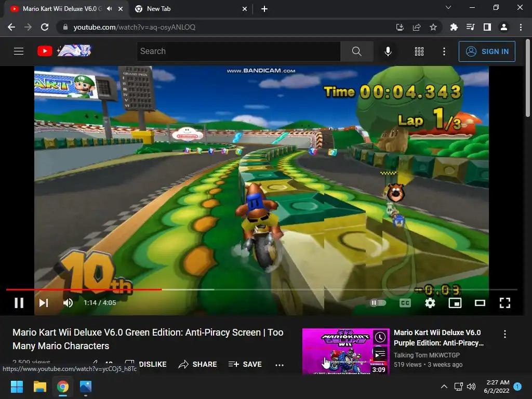Click the search magnifier button

coord(356,51)
